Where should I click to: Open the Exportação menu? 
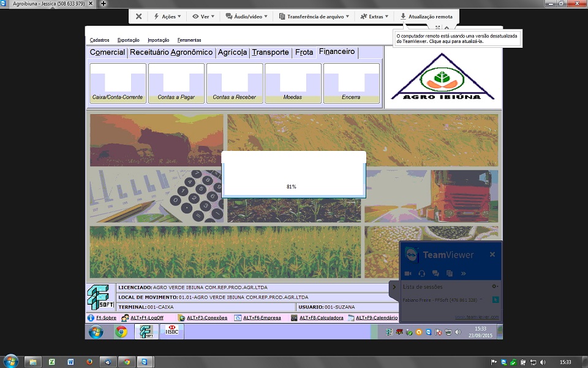tap(128, 40)
